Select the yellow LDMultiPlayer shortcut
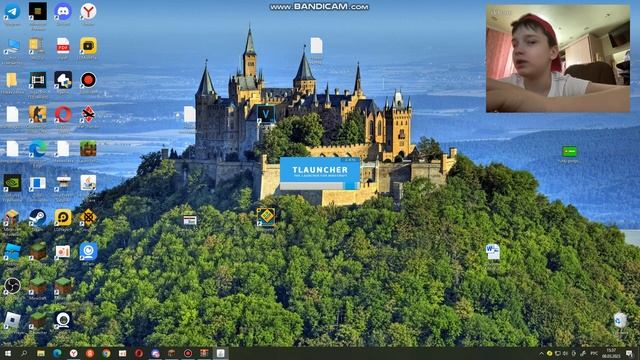The width and height of the screenshot is (640, 360). pyautogui.click(x=88, y=46)
